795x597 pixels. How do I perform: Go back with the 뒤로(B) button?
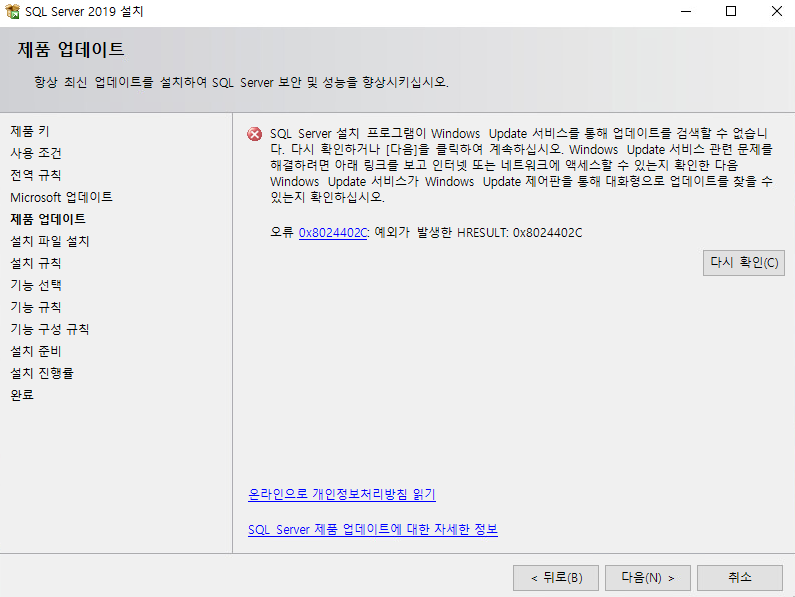coord(556,578)
